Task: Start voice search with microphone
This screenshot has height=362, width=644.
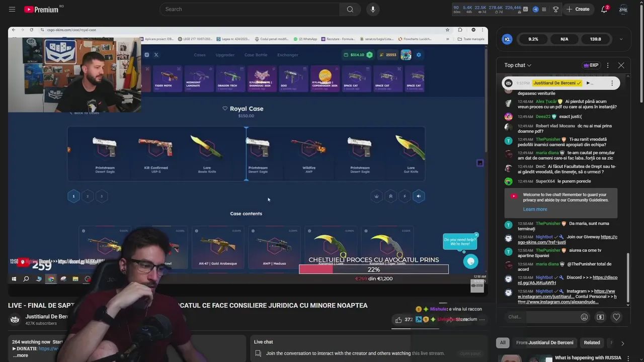Action: pos(373,9)
